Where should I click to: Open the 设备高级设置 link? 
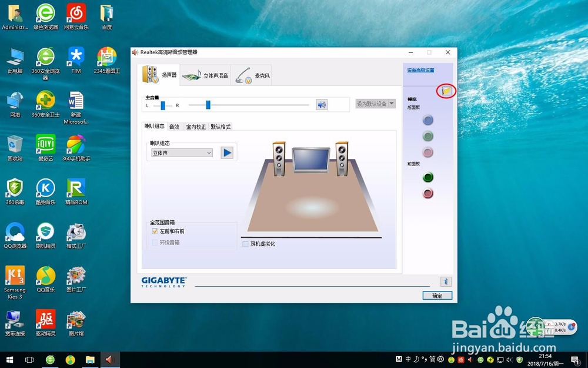[x=420, y=70]
